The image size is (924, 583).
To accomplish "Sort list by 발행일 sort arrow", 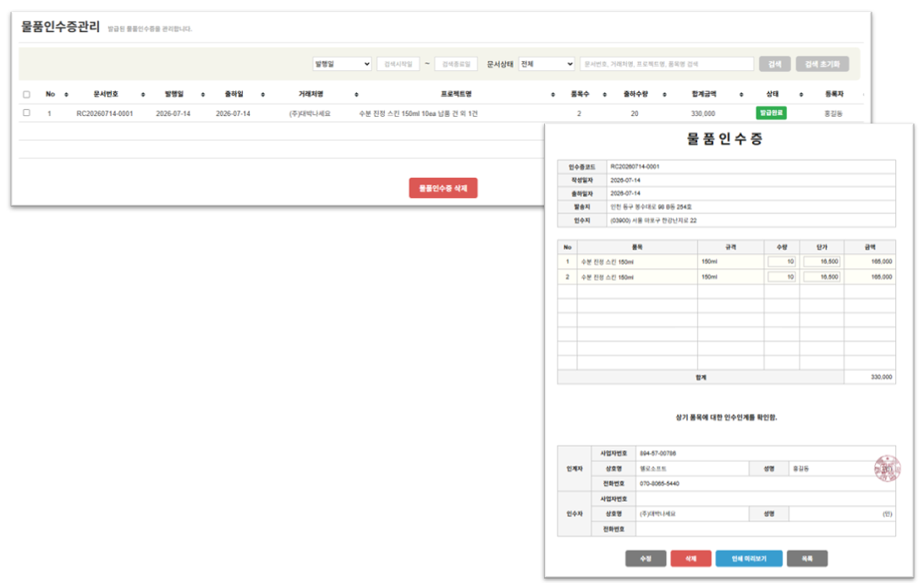I will coord(203,94).
